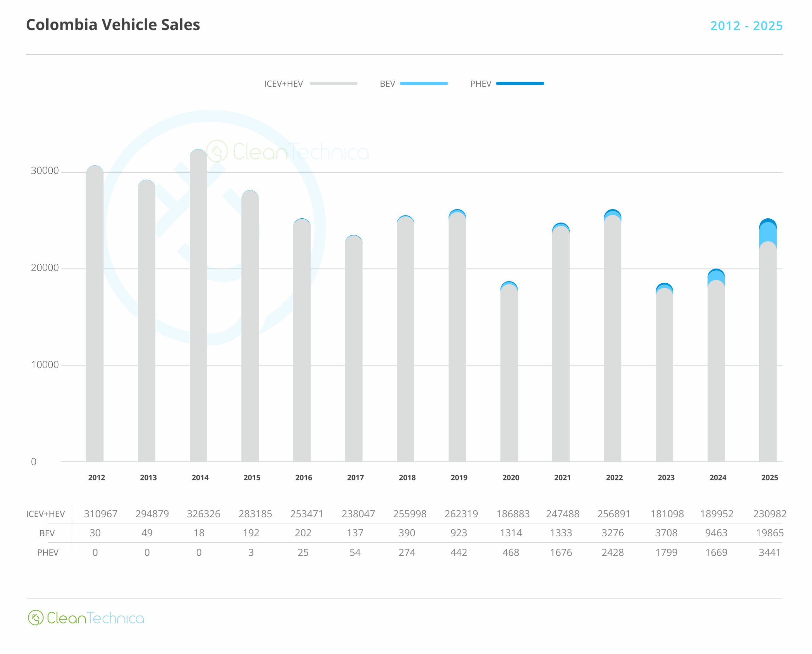Click PHEV value 3441 in table

pyautogui.click(x=769, y=553)
